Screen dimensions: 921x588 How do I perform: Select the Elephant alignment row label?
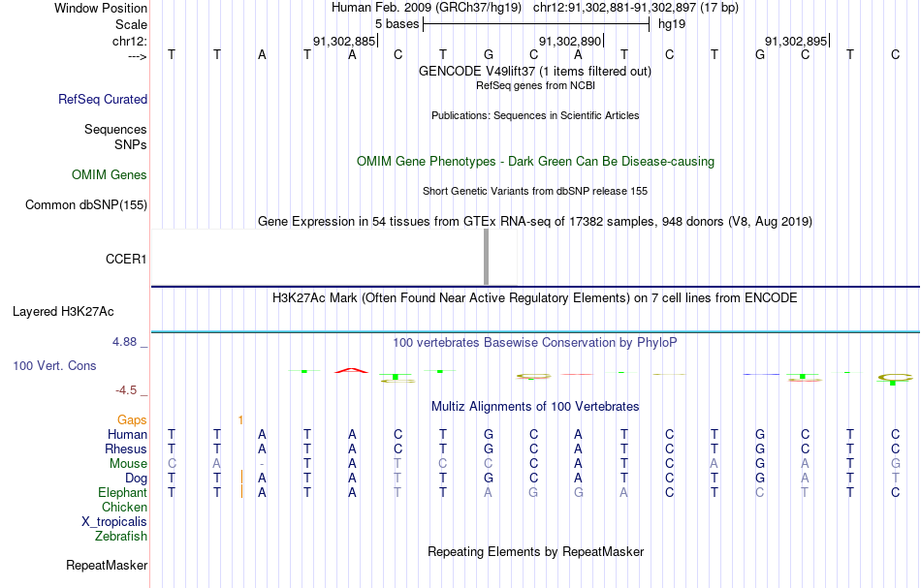pyautogui.click(x=122, y=492)
